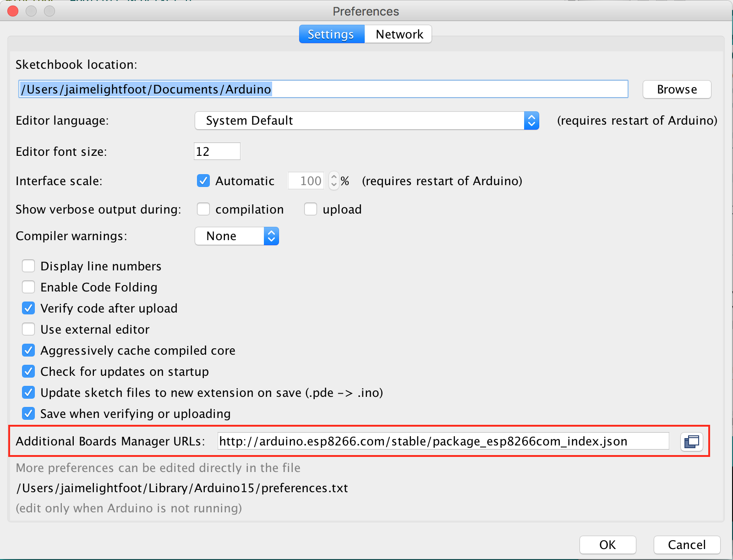Enable Code Folding checkbox
This screenshot has width=733, height=560.
[28, 287]
